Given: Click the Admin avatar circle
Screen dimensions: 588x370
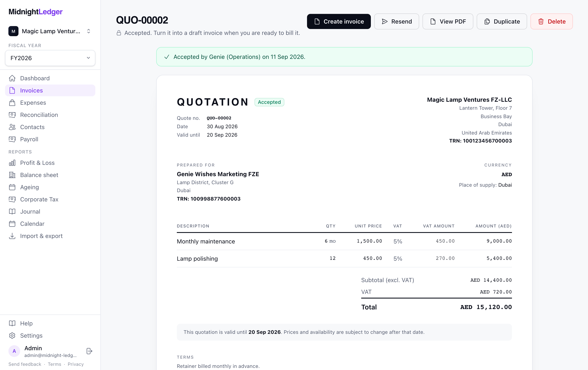Looking at the screenshot, I should [x=14, y=351].
